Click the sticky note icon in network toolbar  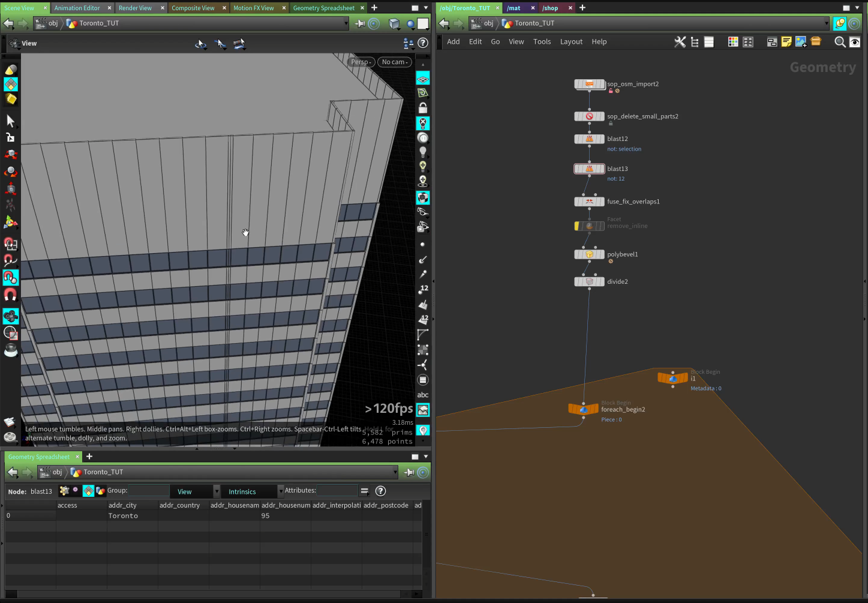[x=786, y=42]
